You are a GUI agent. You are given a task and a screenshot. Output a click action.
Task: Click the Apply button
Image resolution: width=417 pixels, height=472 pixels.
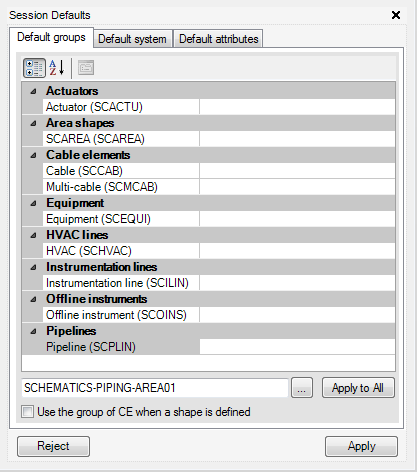(361, 446)
